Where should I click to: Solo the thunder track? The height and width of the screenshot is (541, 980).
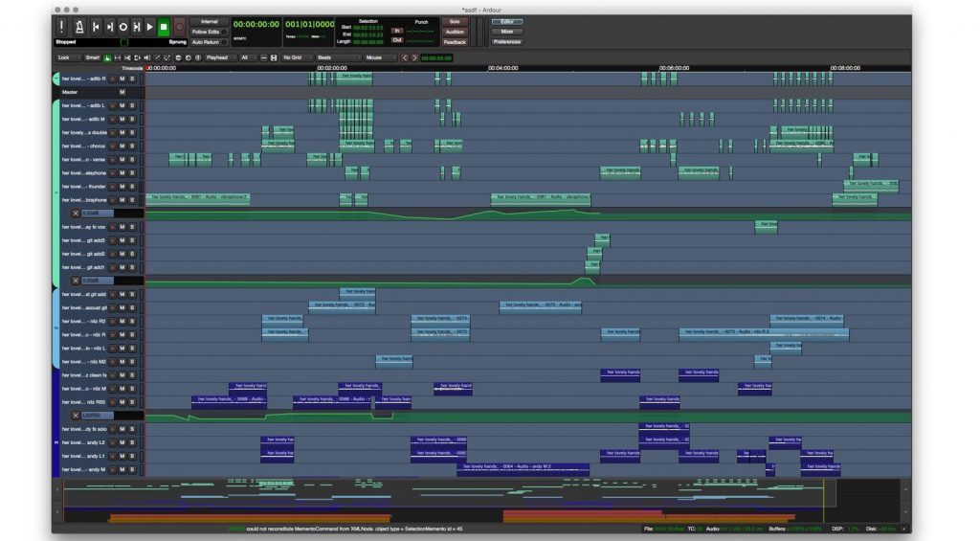(x=132, y=187)
